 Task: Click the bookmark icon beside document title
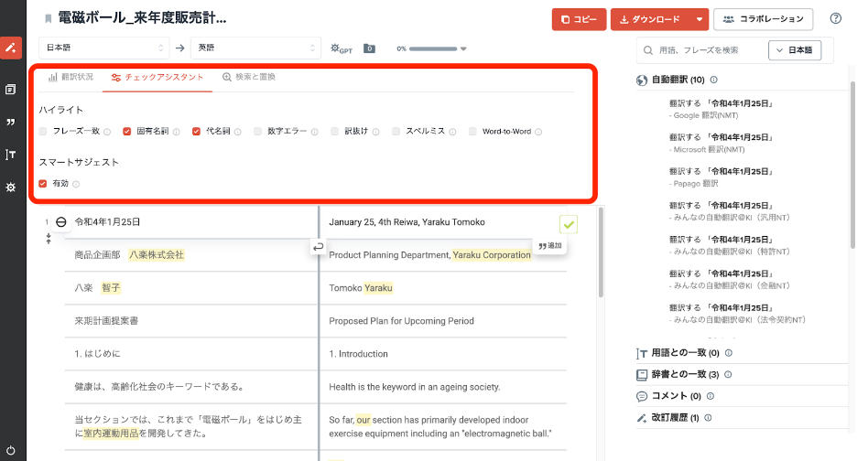(48, 18)
